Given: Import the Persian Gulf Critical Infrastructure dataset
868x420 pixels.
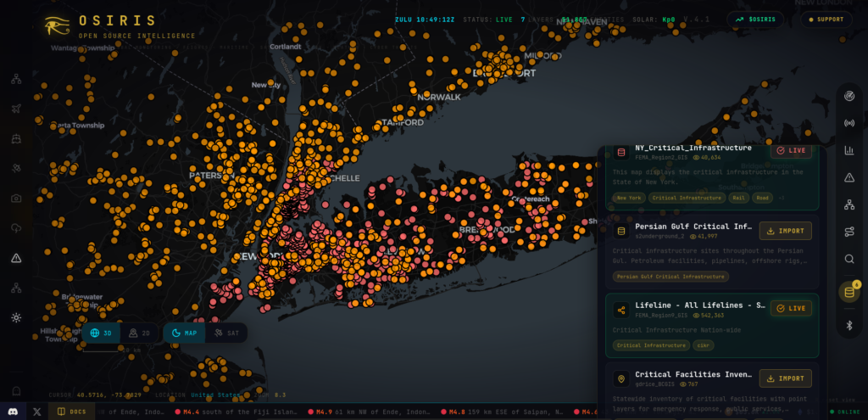Looking at the screenshot, I should (x=786, y=231).
